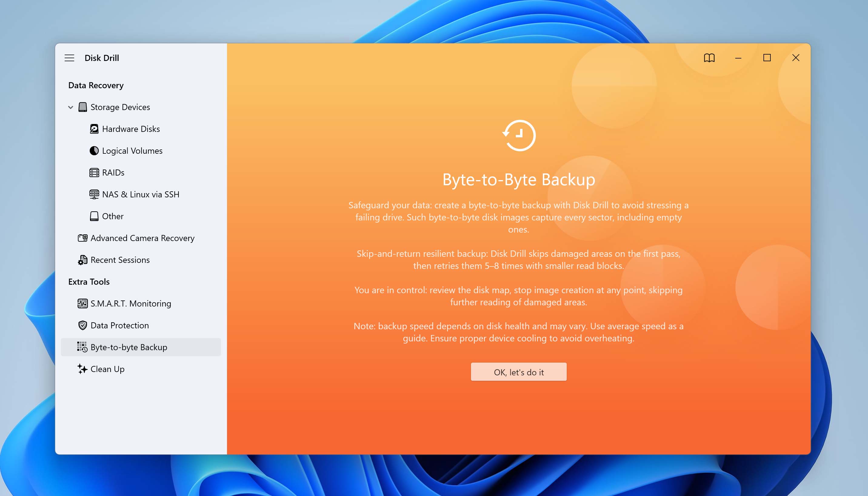Screen dimensions: 868x496
Task: Click the Data Recovery section header
Action: click(x=96, y=85)
